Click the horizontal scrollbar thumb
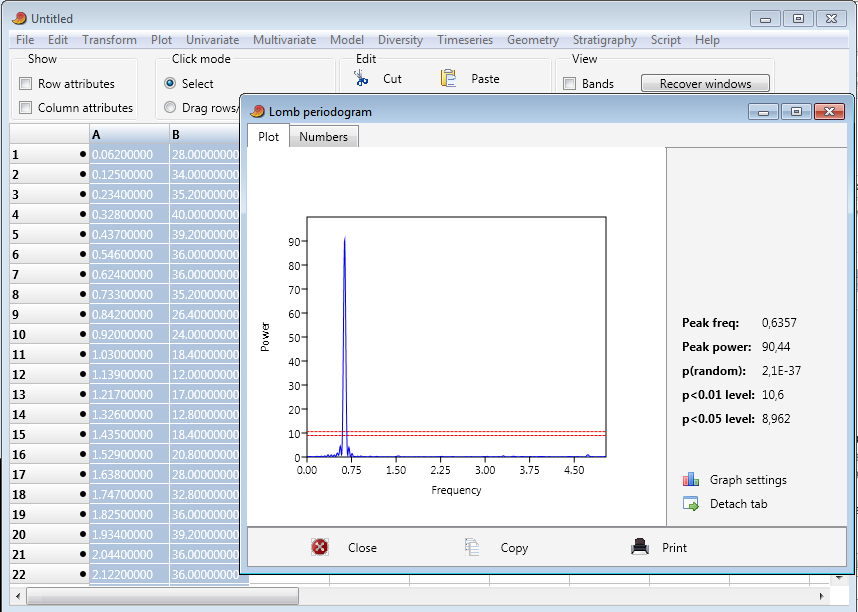 [163, 596]
